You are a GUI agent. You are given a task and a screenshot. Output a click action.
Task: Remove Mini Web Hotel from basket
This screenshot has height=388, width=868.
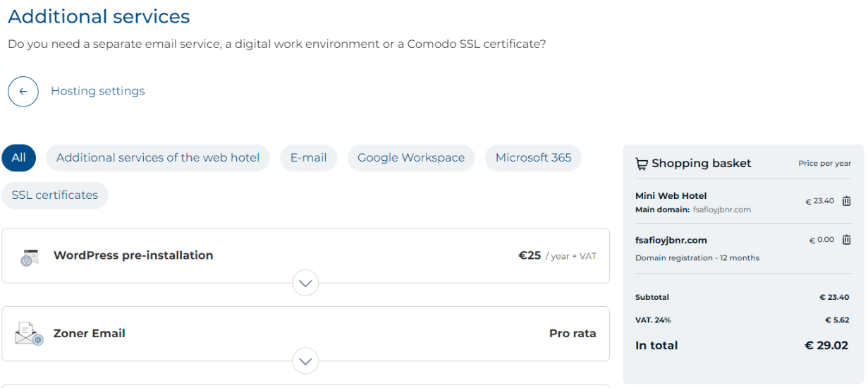coord(847,201)
